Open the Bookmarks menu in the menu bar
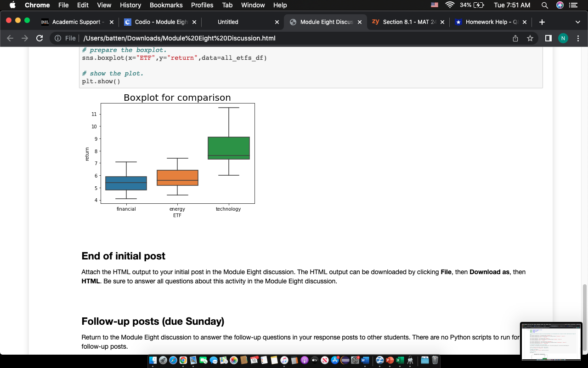The height and width of the screenshot is (368, 588). [x=166, y=5]
